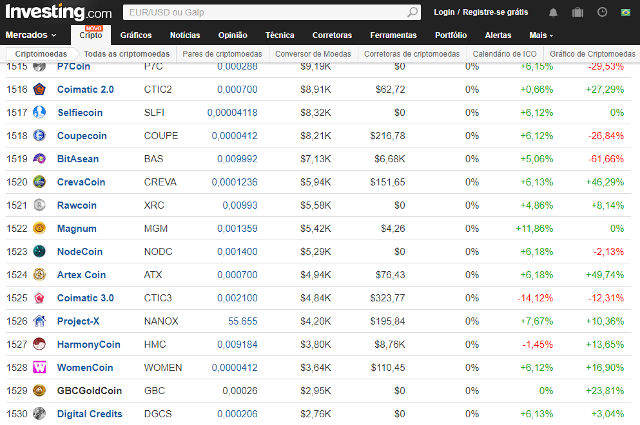The width and height of the screenshot is (640, 425).
Task: Open the Alertas menu
Action: 498,35
